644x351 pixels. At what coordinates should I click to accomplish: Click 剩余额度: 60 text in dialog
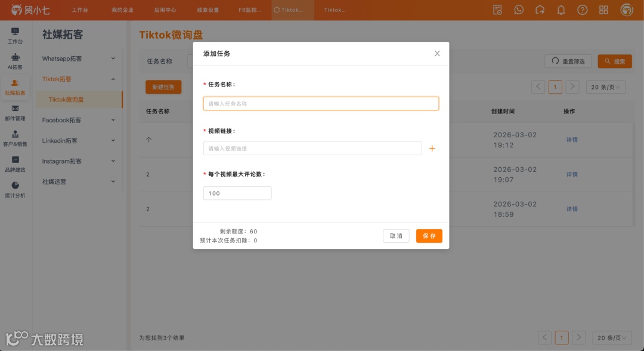238,232
